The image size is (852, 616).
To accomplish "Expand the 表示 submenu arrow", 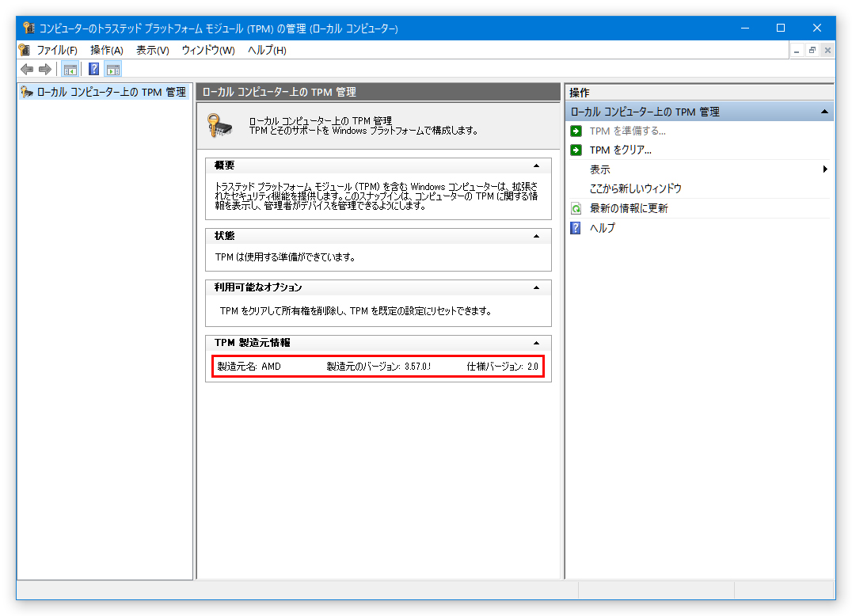I will point(825,169).
